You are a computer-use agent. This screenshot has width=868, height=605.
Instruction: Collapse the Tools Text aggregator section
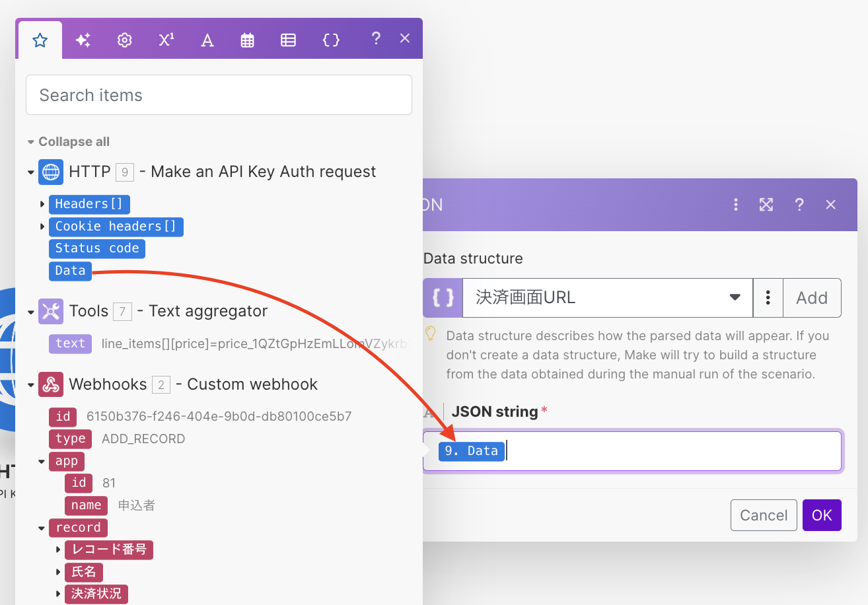[x=30, y=312]
